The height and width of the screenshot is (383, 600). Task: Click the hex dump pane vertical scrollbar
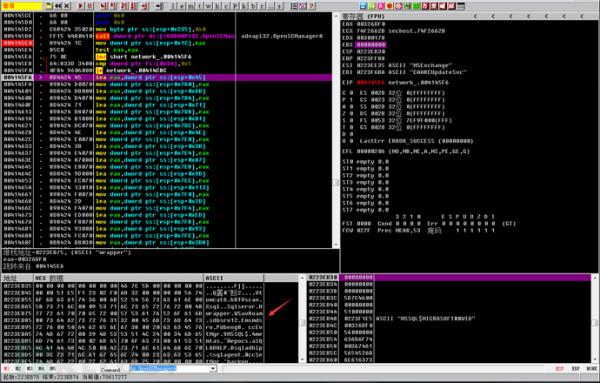point(302,318)
